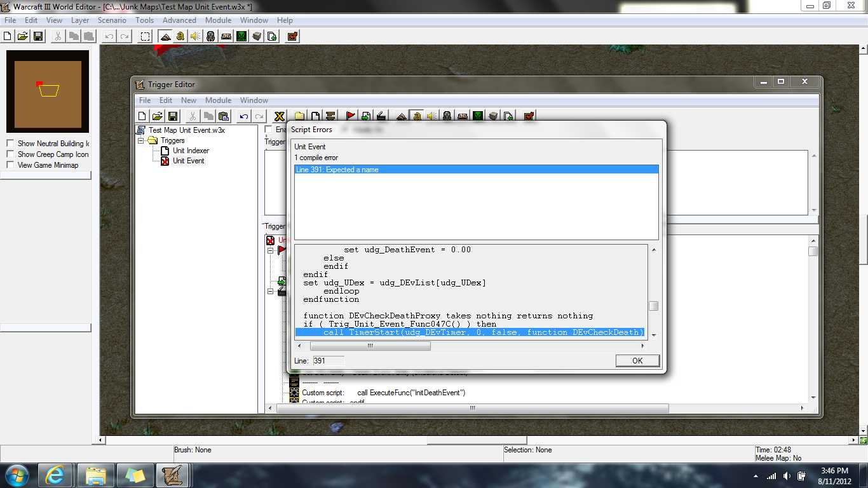Click the Test Map icon in main toolbar
This screenshot has height=488, width=868.
coord(292,36)
